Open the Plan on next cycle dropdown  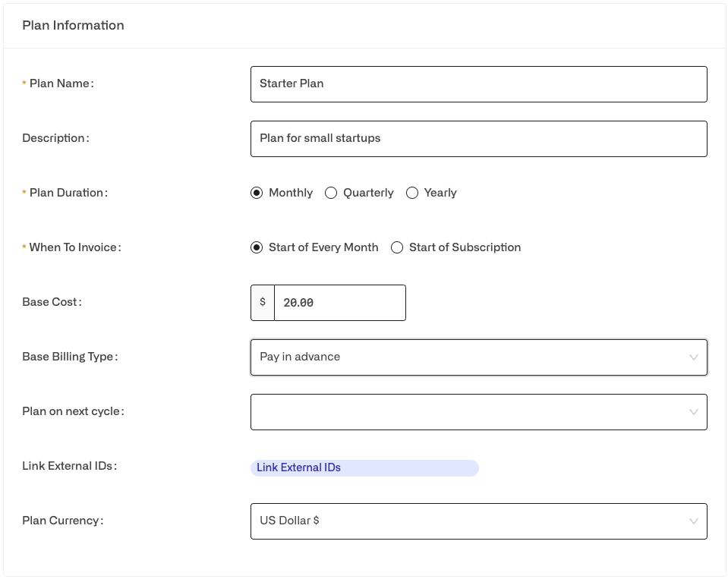pos(479,412)
